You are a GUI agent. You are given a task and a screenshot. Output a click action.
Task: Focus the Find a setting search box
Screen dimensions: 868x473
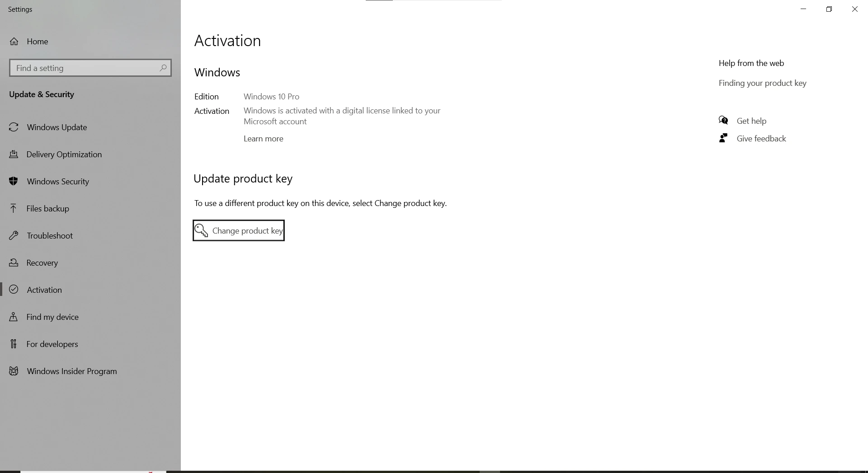pos(90,68)
